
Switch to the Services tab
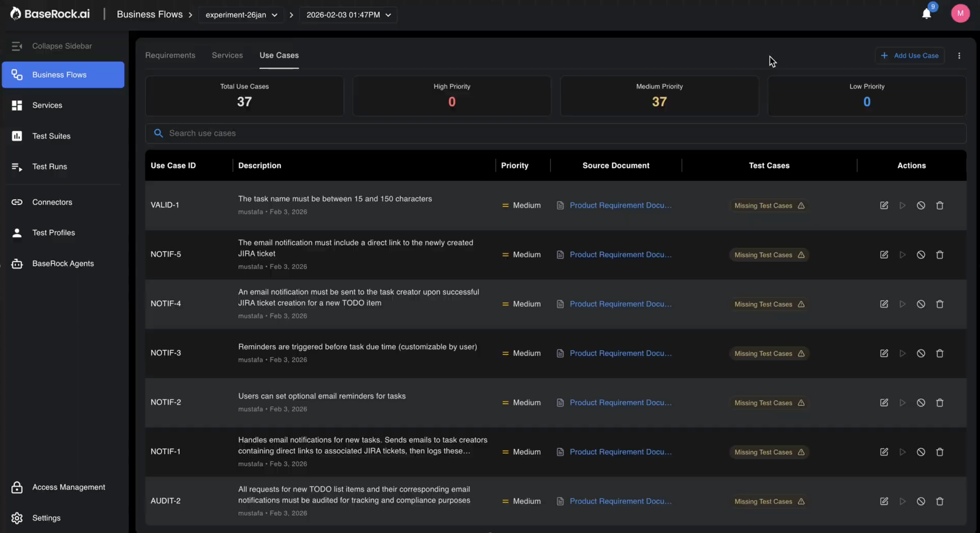[227, 55]
